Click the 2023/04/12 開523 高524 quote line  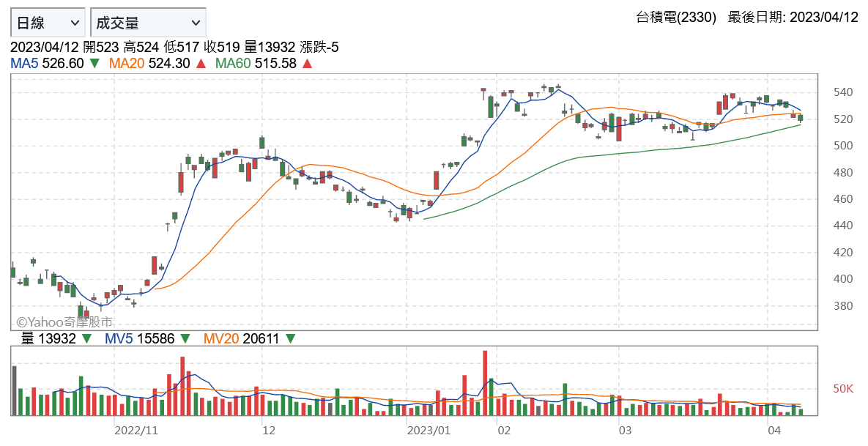click(x=174, y=48)
